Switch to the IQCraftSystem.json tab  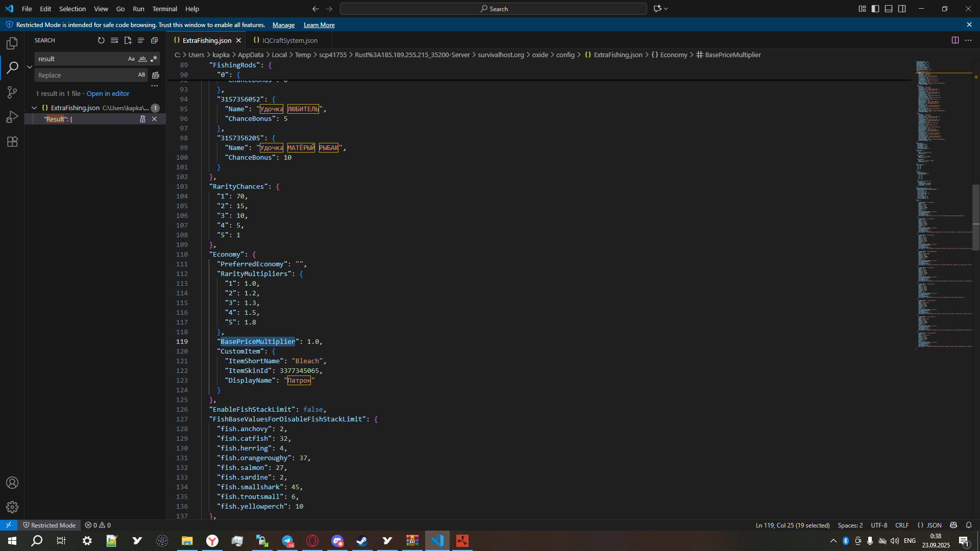coord(289,40)
